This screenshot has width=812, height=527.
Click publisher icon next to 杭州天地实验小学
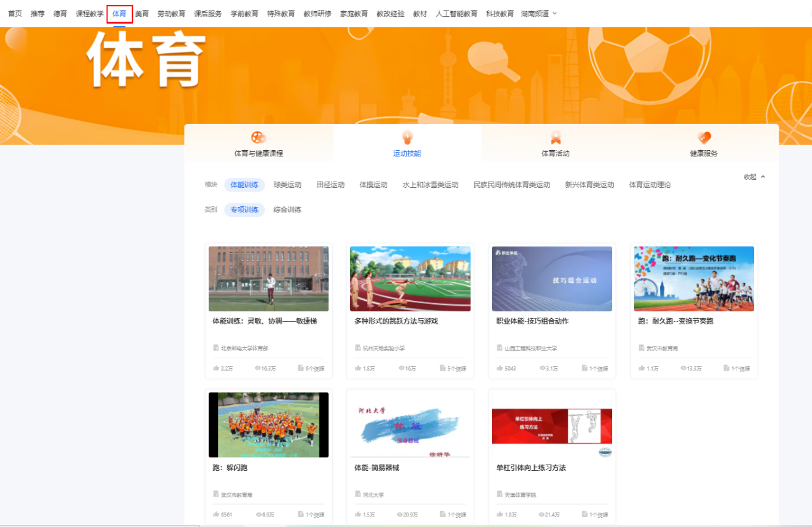pyautogui.click(x=358, y=348)
